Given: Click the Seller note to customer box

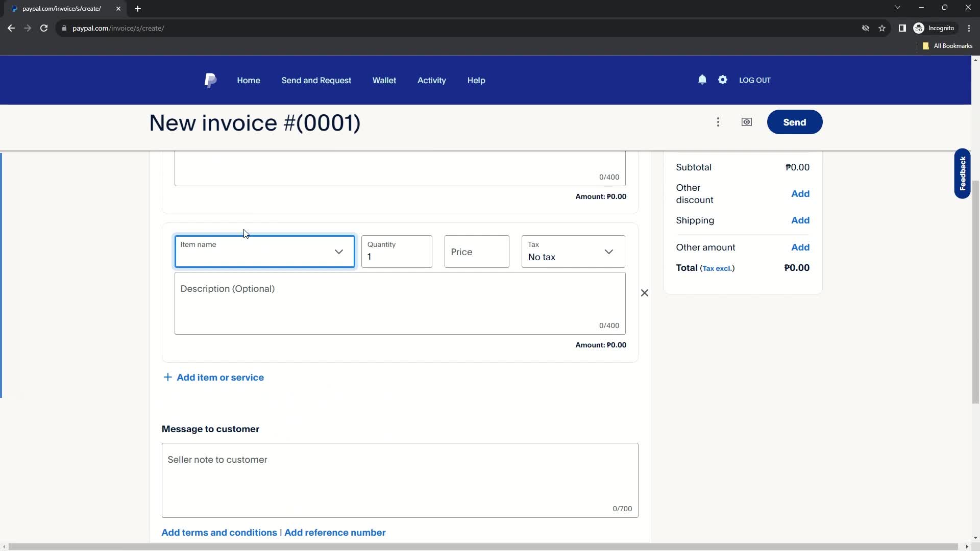Looking at the screenshot, I should pyautogui.click(x=400, y=480).
